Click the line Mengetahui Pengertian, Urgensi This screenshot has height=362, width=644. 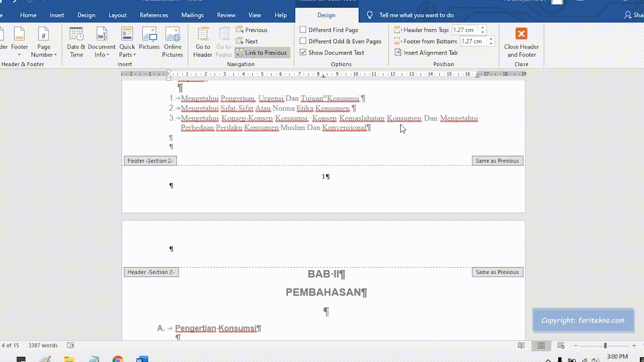pos(270,99)
